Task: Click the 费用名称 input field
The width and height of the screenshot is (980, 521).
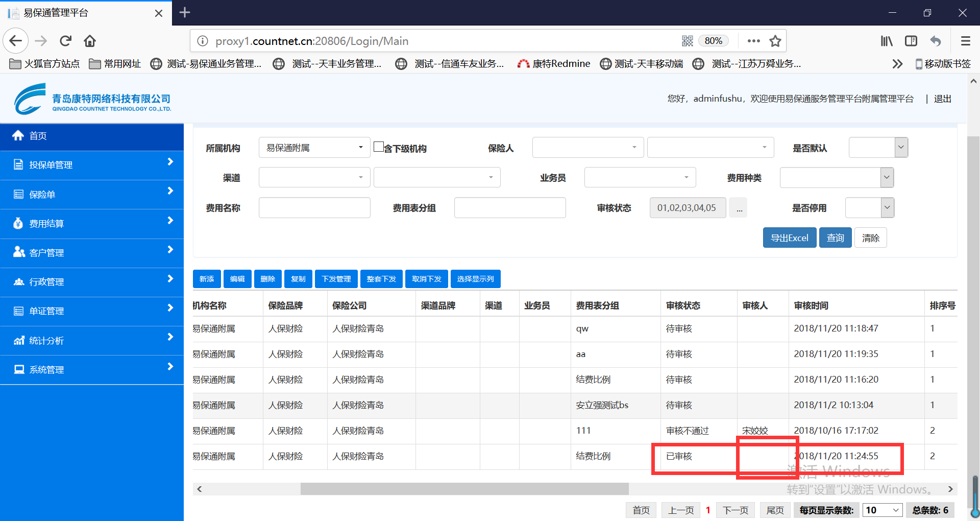Action: tap(314, 208)
